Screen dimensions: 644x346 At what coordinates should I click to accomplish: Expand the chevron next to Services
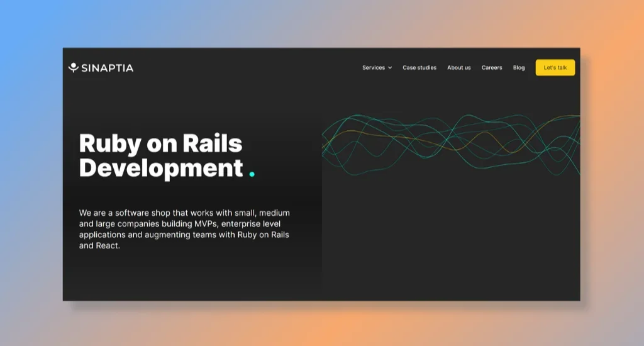tap(390, 68)
